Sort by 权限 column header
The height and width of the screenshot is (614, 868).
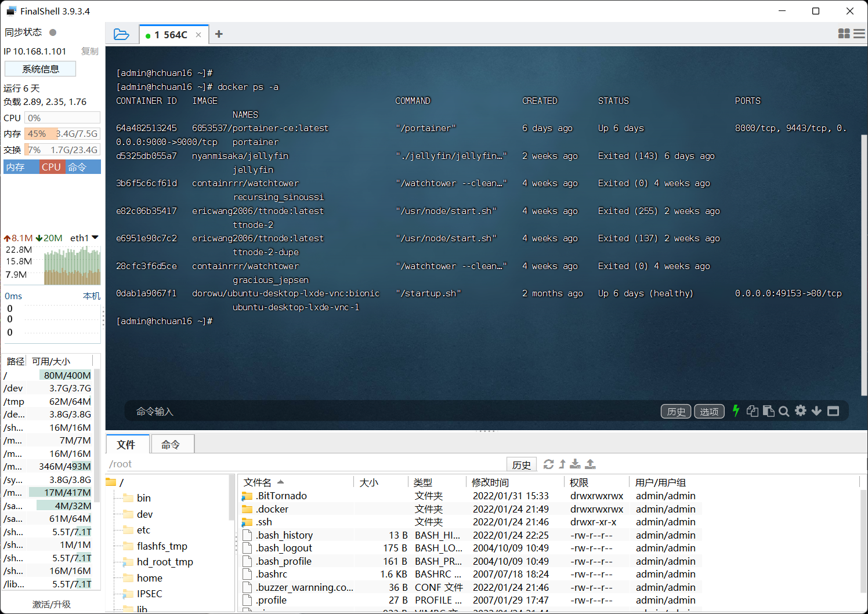[597, 482]
